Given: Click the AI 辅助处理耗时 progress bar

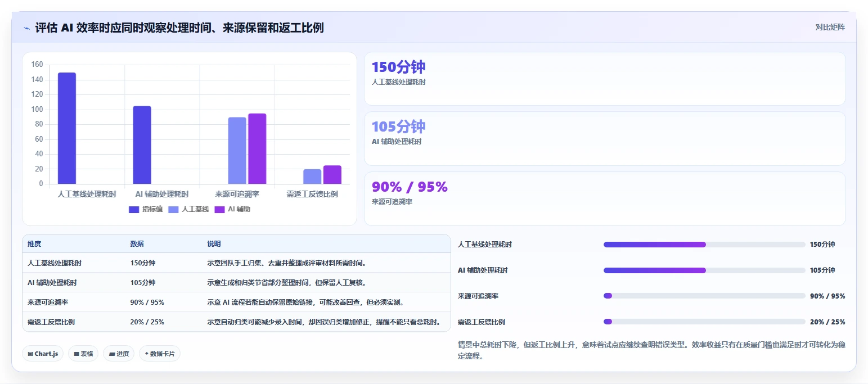Looking at the screenshot, I should (x=704, y=270).
